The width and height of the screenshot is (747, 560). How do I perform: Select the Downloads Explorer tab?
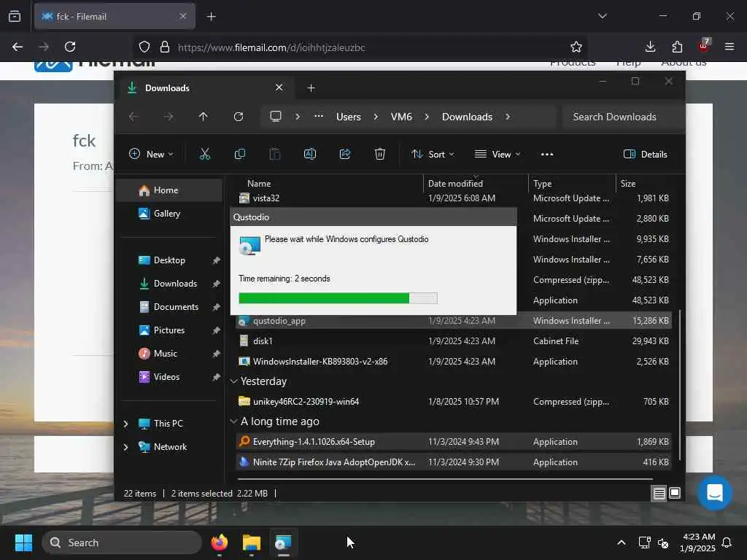point(206,87)
